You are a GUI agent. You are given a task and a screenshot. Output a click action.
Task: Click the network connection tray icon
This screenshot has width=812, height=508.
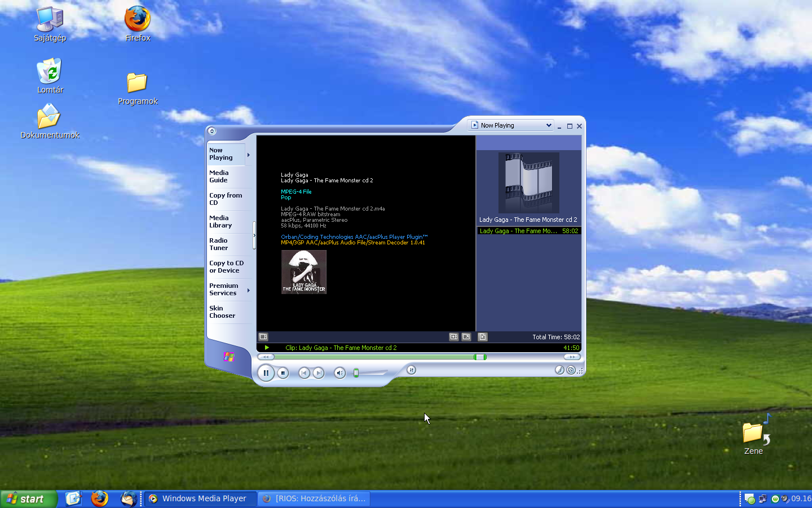[x=762, y=499]
